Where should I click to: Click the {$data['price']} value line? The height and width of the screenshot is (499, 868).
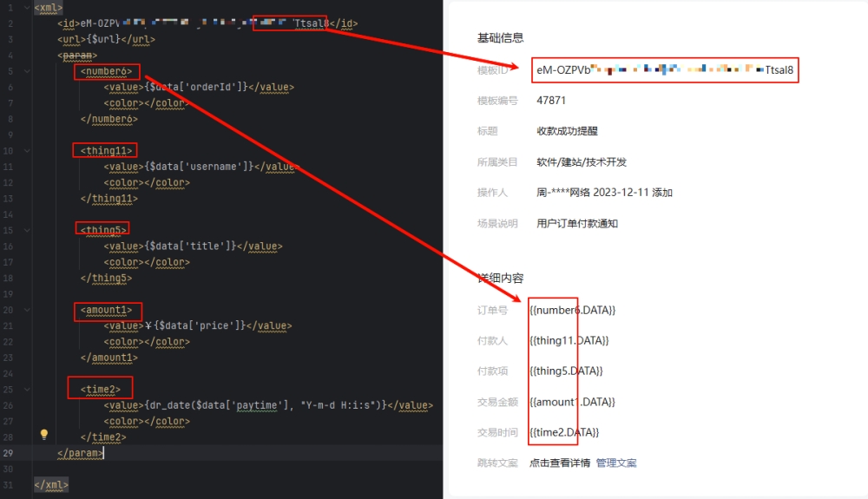click(198, 325)
